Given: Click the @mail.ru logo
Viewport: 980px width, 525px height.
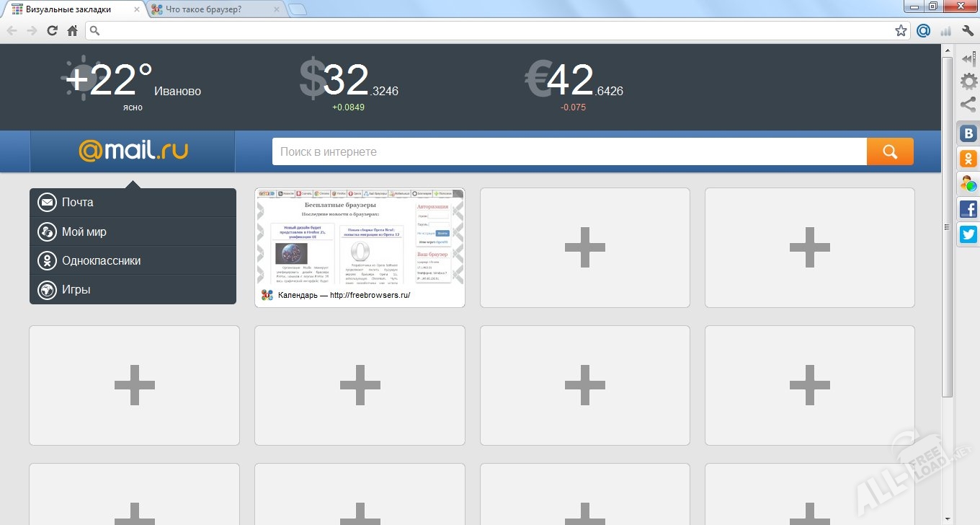Looking at the screenshot, I should tap(133, 151).
